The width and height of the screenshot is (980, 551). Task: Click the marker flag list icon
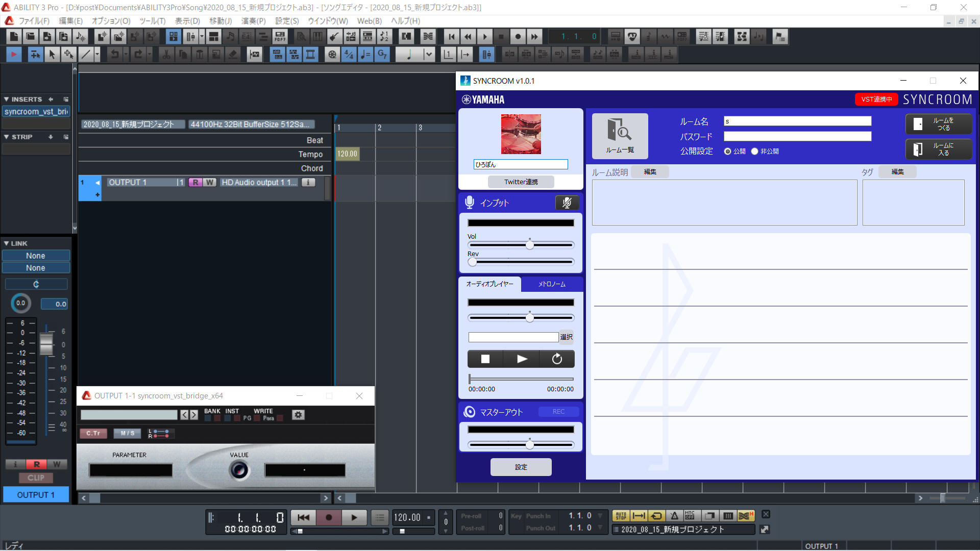click(780, 37)
